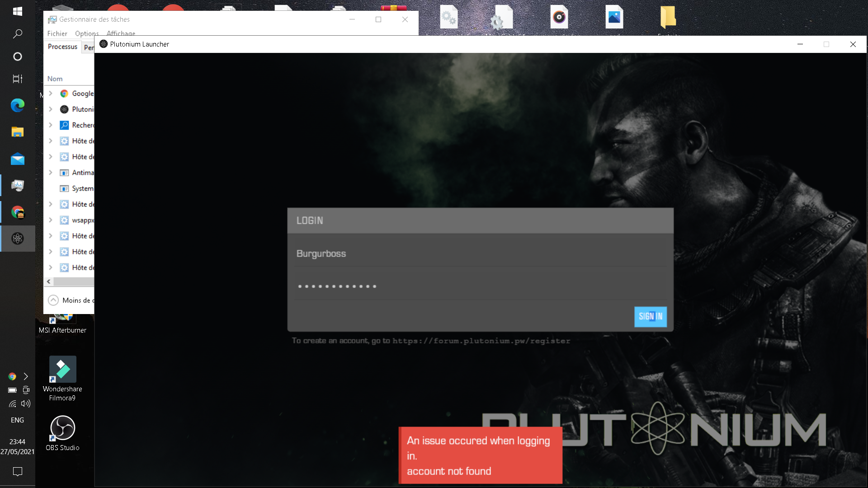This screenshot has width=868, height=488.
Task: Open Fichier menu in Task Manager
Action: coord(57,33)
